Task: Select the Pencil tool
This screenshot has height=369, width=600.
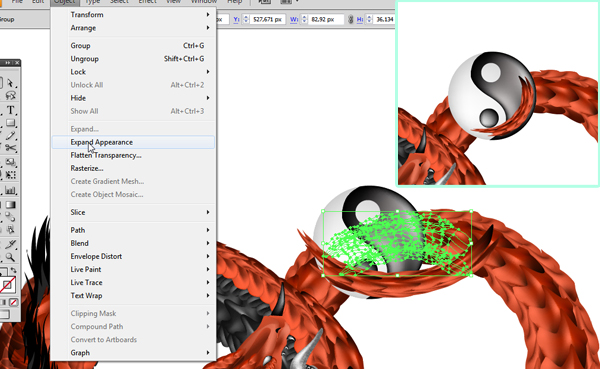Action: pyautogui.click(x=10, y=136)
